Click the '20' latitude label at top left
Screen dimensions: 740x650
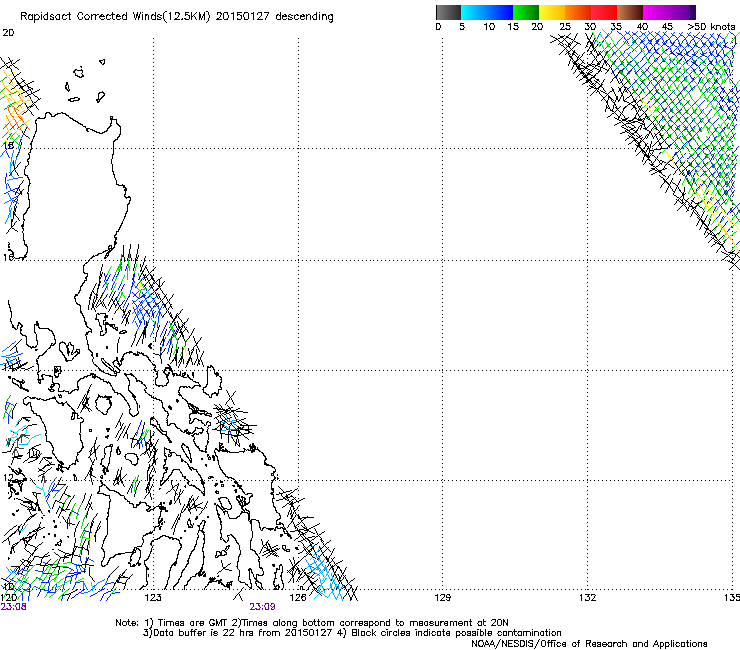click(x=8, y=33)
